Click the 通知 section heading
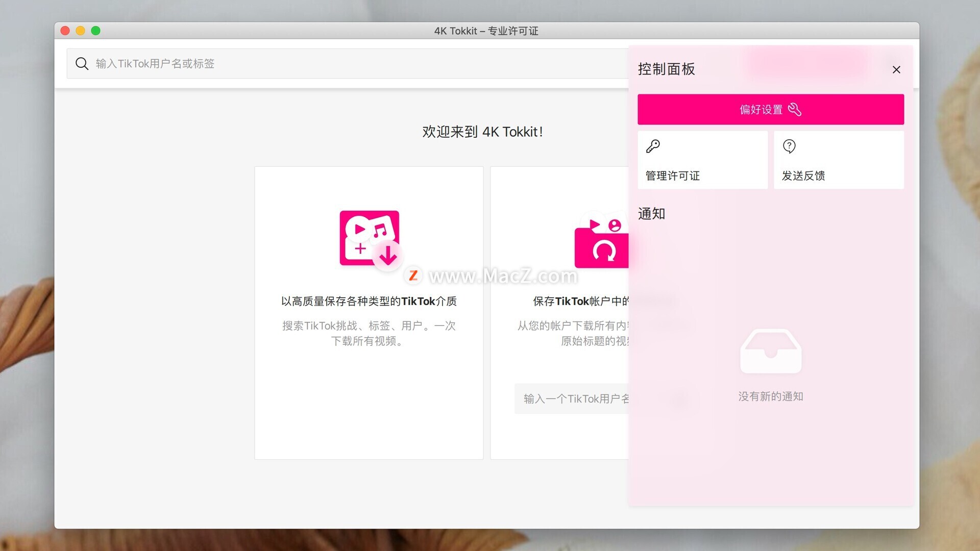Viewport: 980px width, 551px height. (x=651, y=214)
